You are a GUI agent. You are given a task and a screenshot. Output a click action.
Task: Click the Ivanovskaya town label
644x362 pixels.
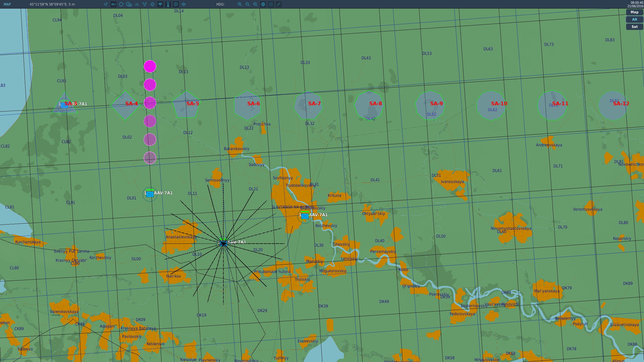pyautogui.click(x=452, y=182)
